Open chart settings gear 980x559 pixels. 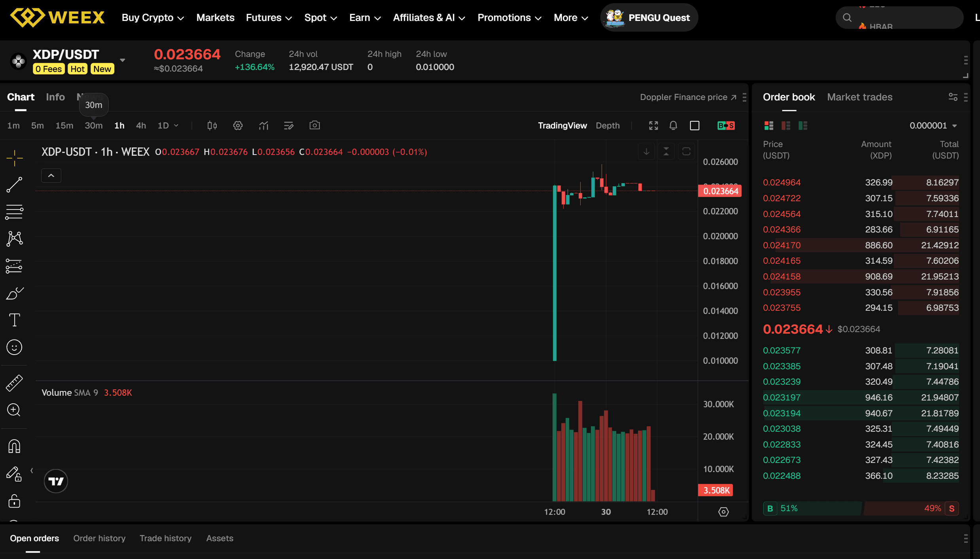click(238, 126)
